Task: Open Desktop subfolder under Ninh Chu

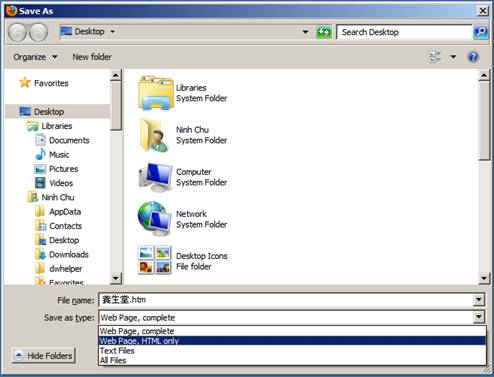Action: click(57, 240)
